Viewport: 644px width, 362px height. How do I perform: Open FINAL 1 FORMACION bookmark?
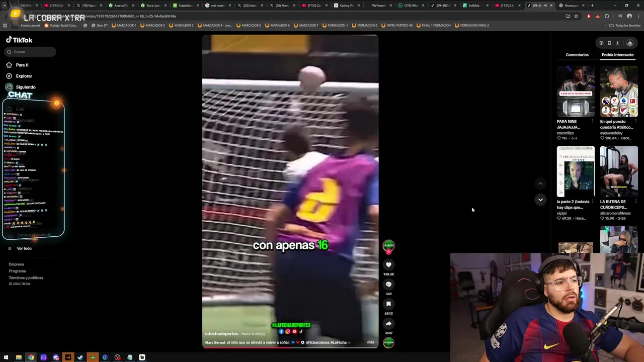[x=434, y=25]
